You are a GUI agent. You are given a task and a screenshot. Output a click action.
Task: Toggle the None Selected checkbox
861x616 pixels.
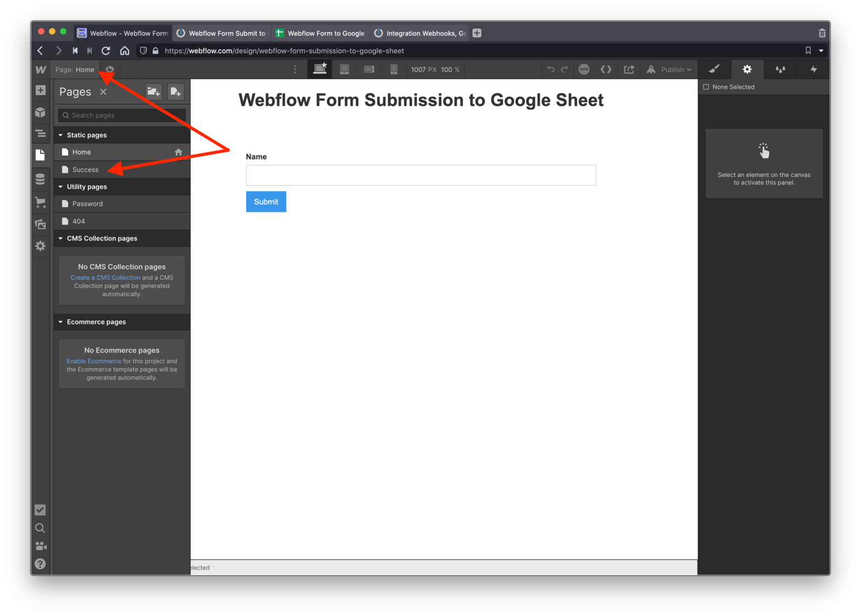(x=706, y=87)
